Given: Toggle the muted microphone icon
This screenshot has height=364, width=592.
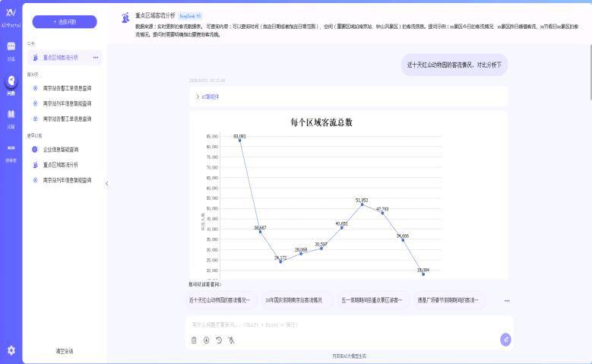Looking at the screenshot, I should [231, 340].
